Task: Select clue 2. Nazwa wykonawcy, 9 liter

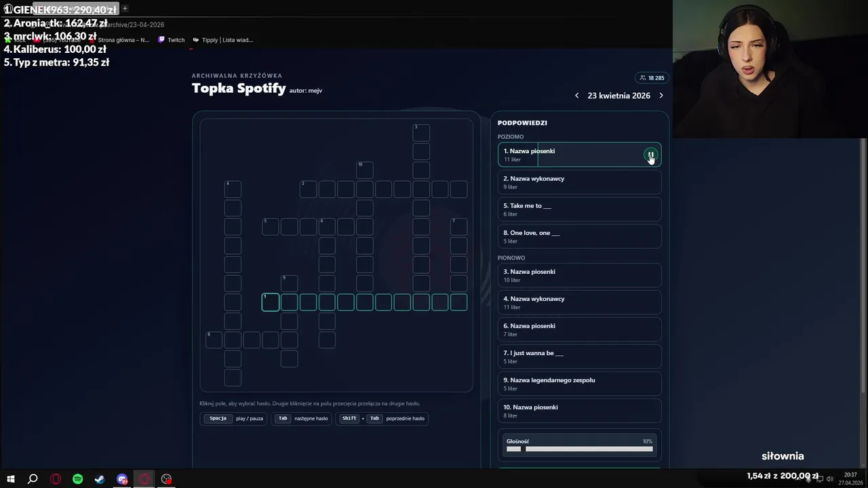Action: [x=579, y=182]
